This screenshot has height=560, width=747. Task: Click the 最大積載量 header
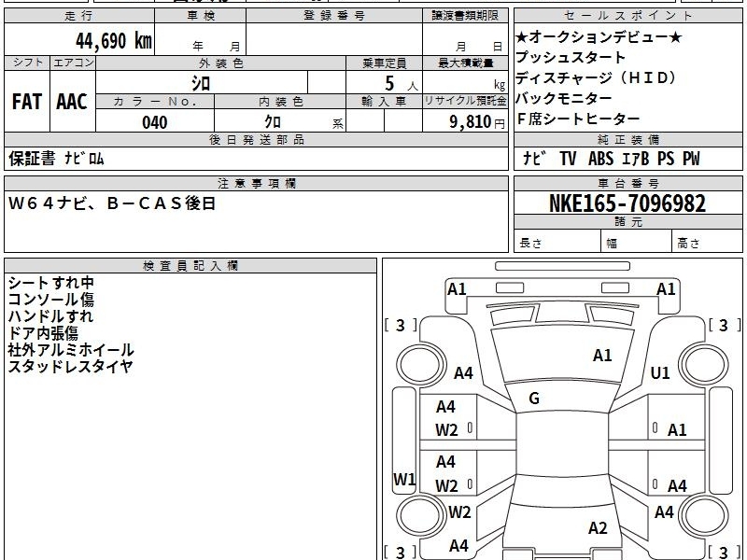click(465, 63)
